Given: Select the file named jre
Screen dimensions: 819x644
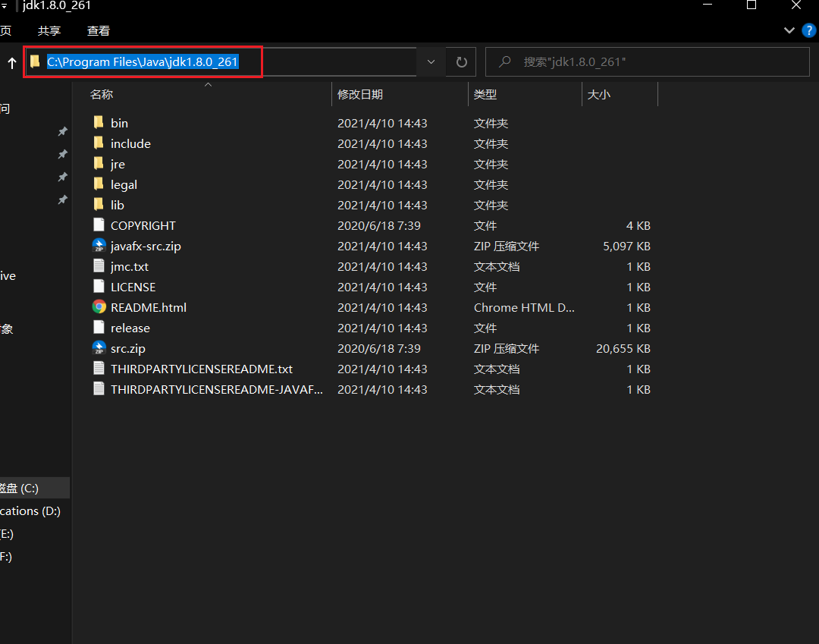Looking at the screenshot, I should pos(118,164).
